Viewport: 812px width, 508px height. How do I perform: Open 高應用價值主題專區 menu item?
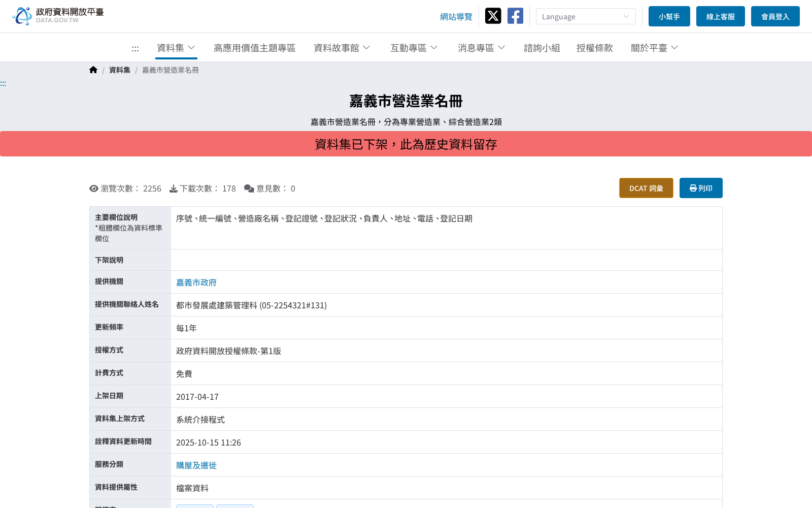[x=255, y=48]
